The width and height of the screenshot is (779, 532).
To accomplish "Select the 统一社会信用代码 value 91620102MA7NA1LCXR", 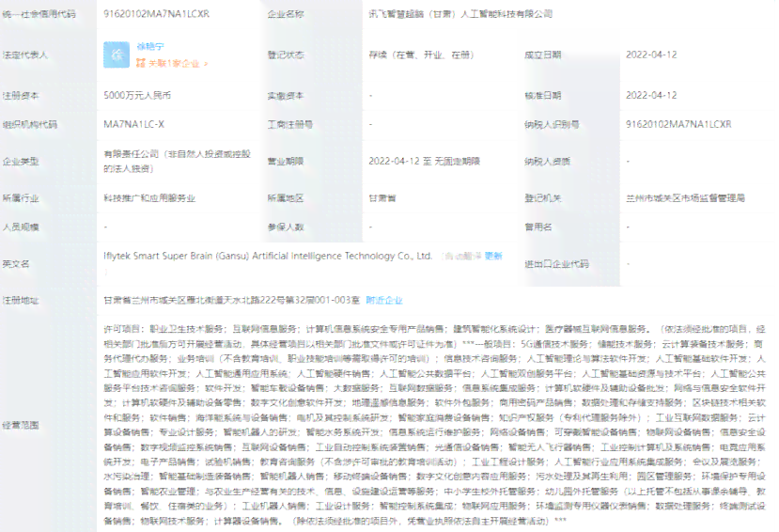I will point(157,14).
